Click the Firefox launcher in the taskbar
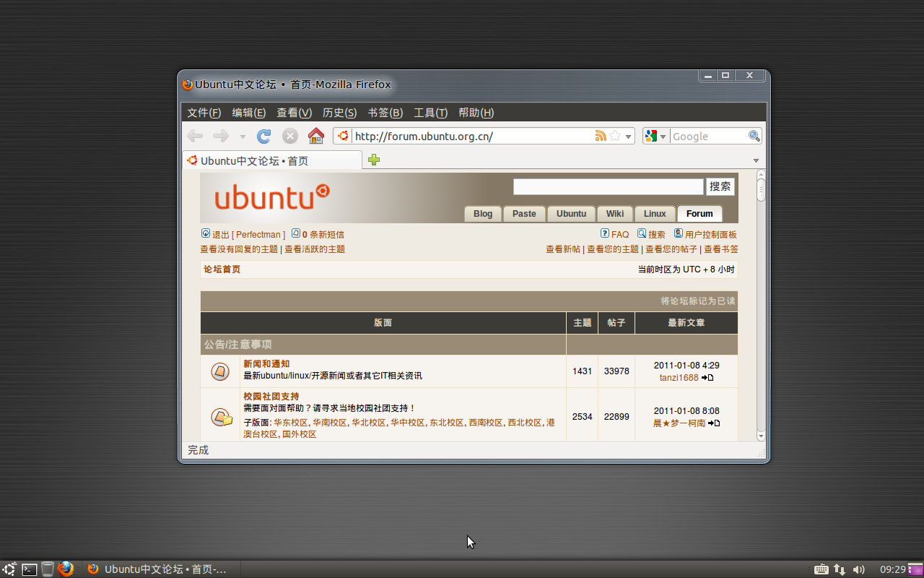Image resolution: width=924 pixels, height=578 pixels. pos(66,569)
